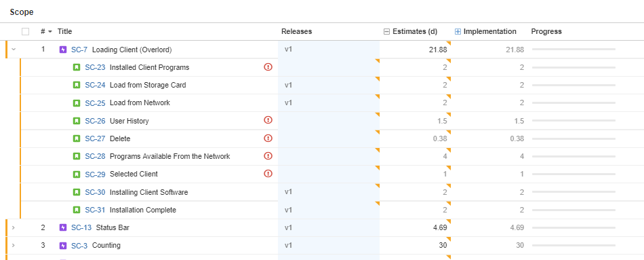This screenshot has width=644, height=260.
Task: Click the story icon beside SC-28
Action: pyautogui.click(x=77, y=156)
